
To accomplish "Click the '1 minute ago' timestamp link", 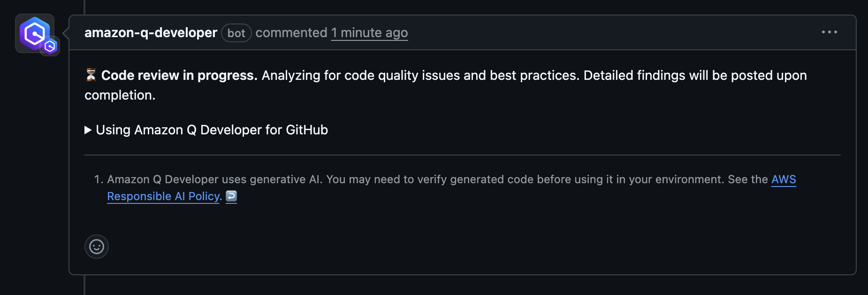I will pyautogui.click(x=369, y=33).
